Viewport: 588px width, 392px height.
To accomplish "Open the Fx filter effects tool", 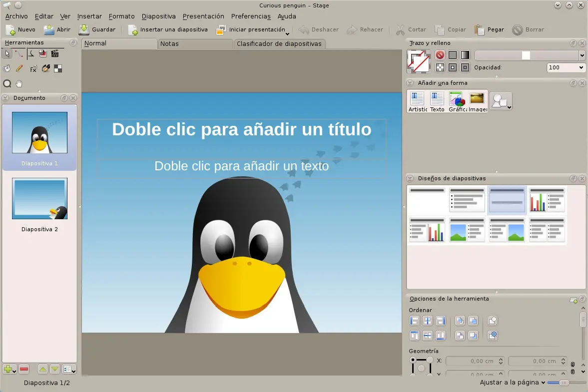I will click(x=33, y=68).
